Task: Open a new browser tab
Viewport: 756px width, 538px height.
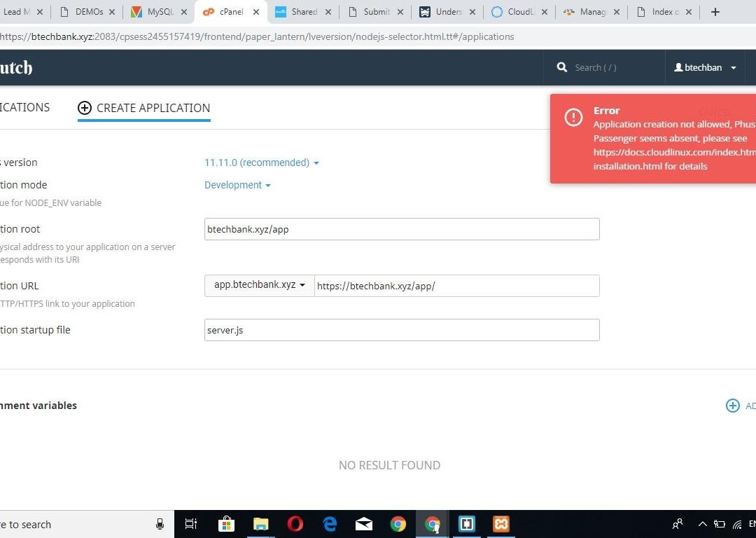Action: click(x=715, y=12)
